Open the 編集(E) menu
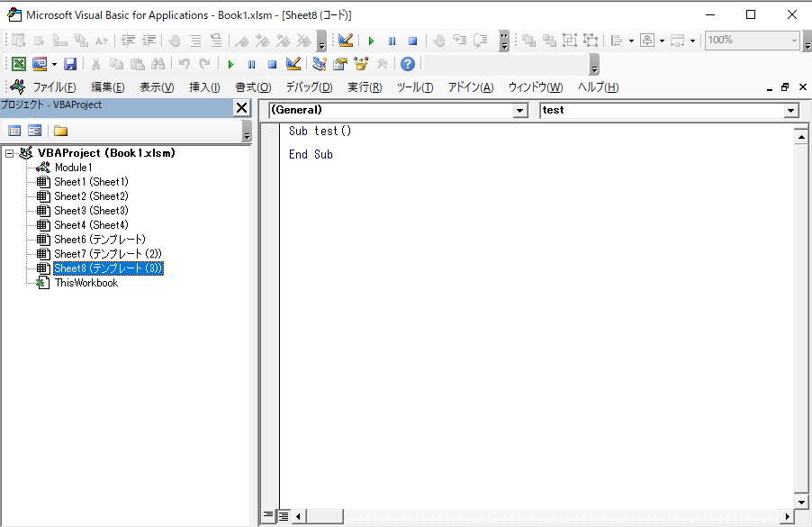Viewport: 812px width, 527px height. [x=108, y=87]
